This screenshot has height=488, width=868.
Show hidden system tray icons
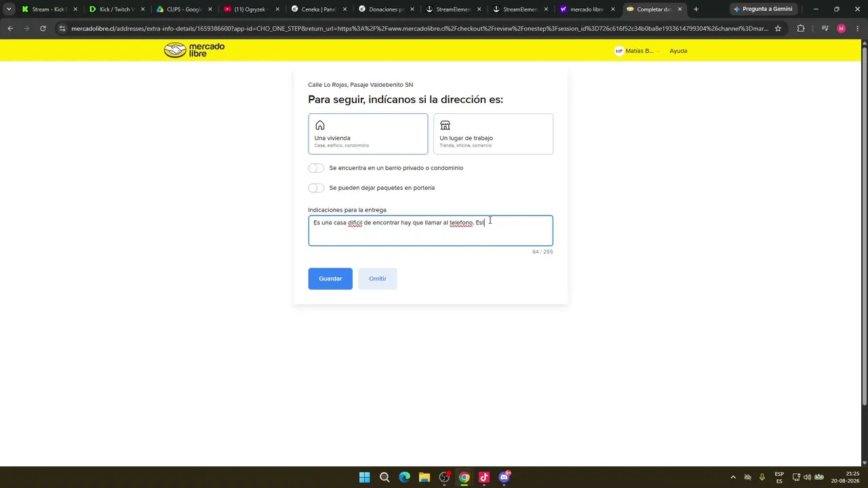pos(732,477)
